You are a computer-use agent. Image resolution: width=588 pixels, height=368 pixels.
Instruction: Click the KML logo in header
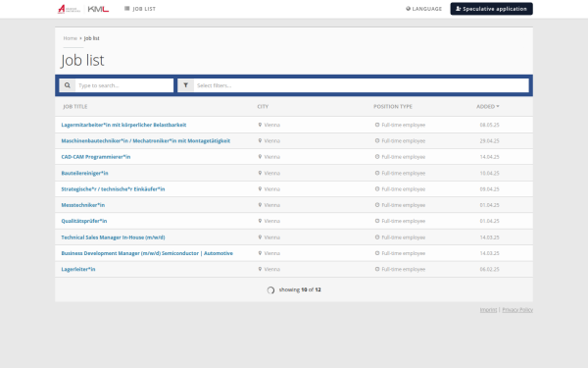pyautogui.click(x=98, y=9)
